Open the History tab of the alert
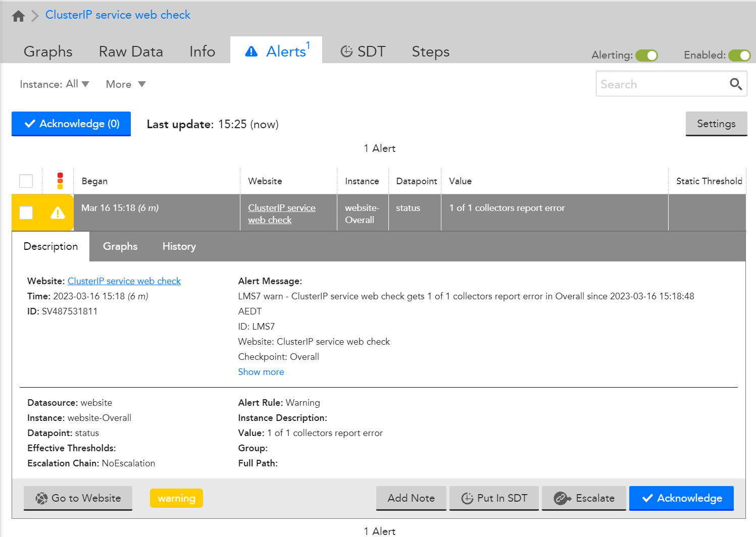 pyautogui.click(x=179, y=246)
